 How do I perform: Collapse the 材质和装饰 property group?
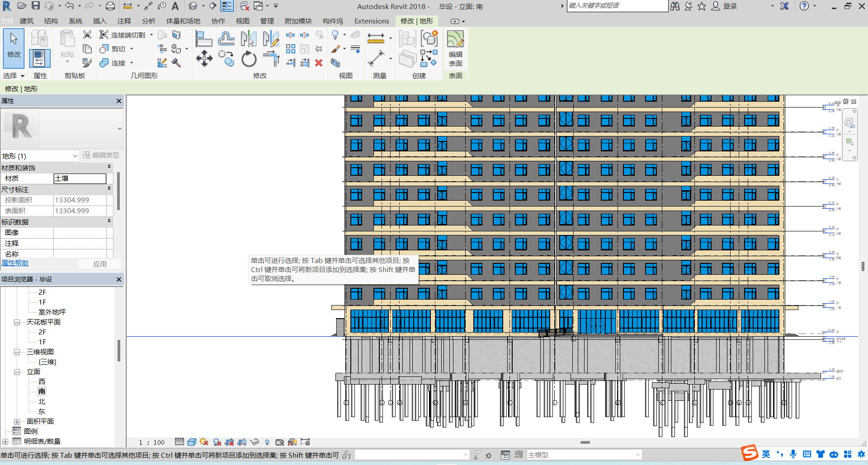point(109,167)
